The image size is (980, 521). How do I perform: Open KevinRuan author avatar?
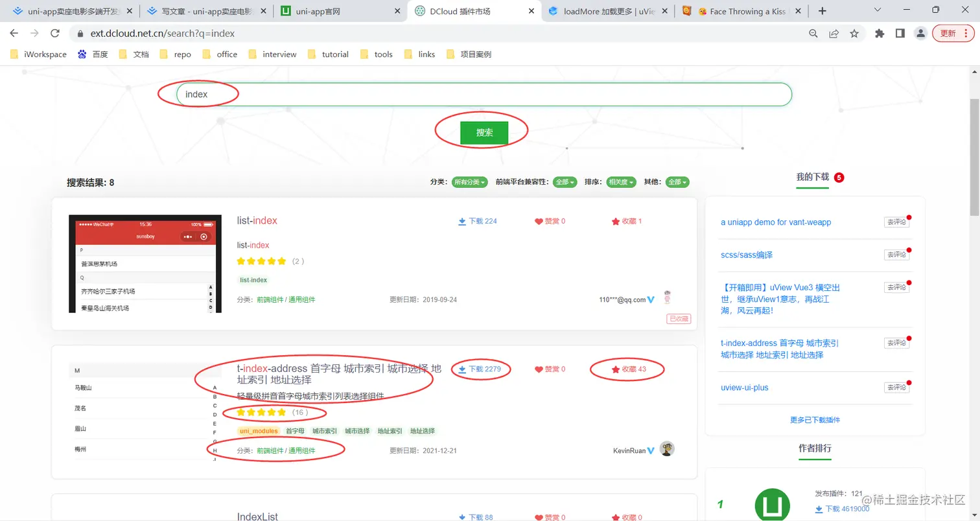click(x=667, y=449)
